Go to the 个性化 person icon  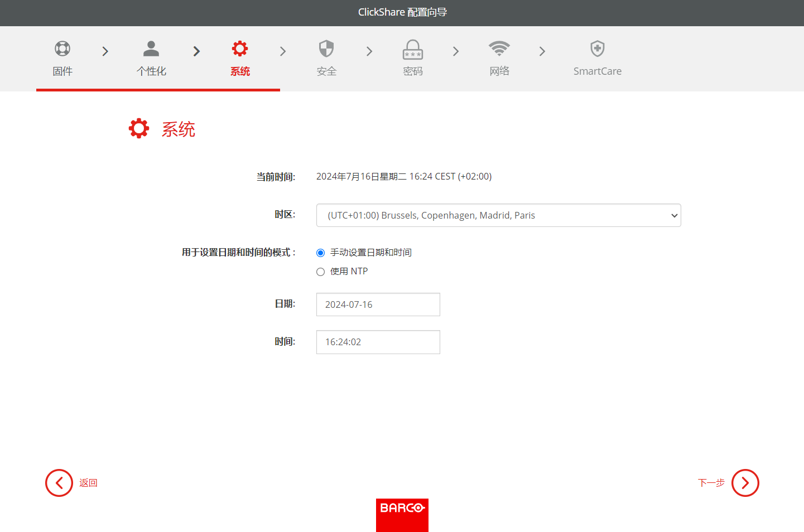click(151, 49)
